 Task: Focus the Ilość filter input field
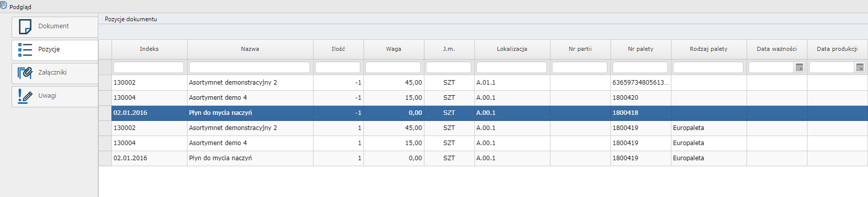point(338,67)
